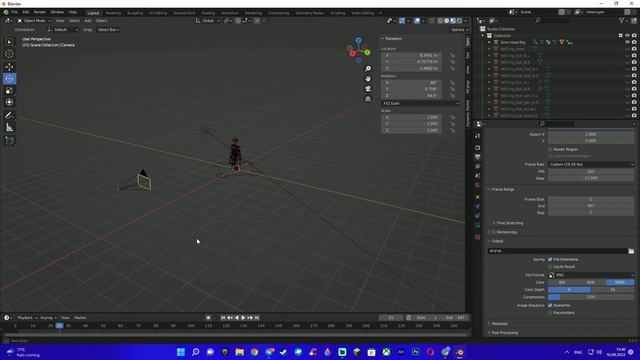Open Options in viewport header

click(459, 30)
